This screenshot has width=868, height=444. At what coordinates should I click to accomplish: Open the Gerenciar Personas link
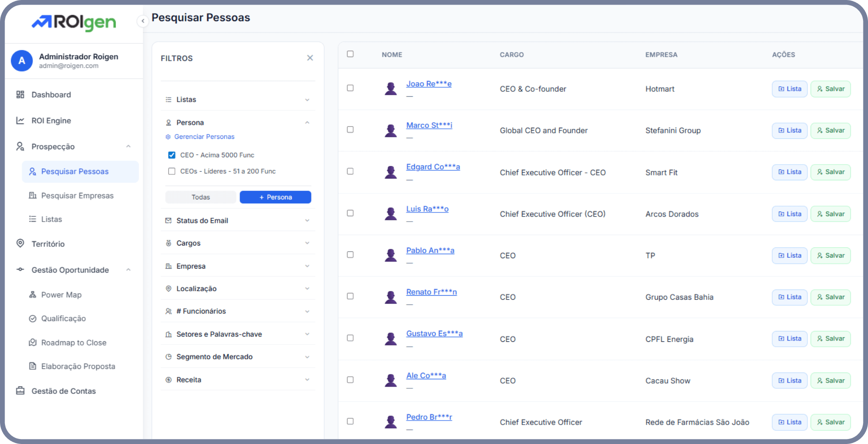(204, 137)
